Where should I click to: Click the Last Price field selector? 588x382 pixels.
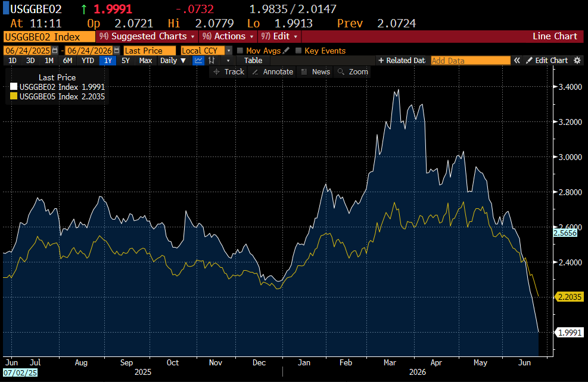coord(150,51)
